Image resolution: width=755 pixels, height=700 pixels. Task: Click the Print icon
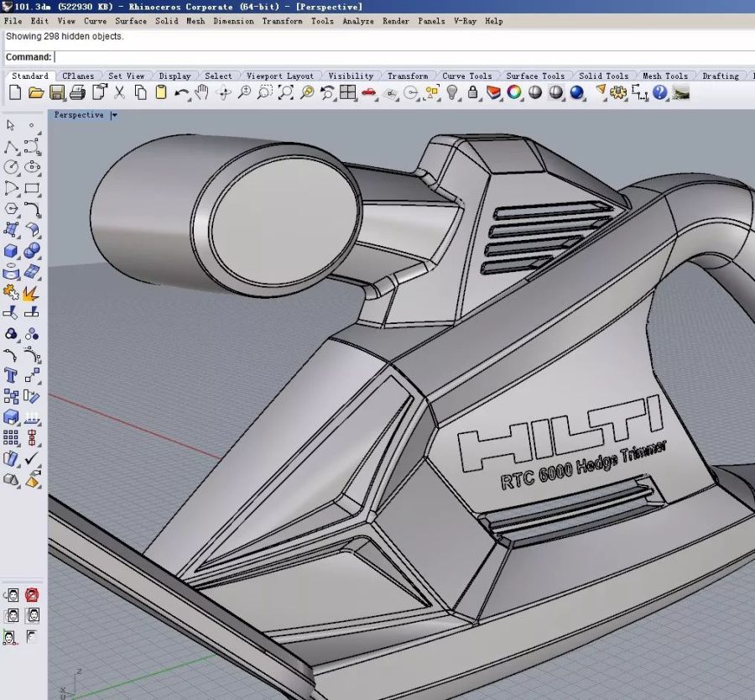(78, 92)
